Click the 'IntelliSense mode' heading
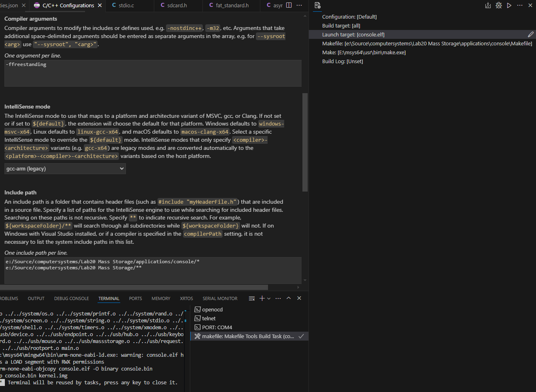Image resolution: width=536 pixels, height=392 pixels. pos(27,107)
